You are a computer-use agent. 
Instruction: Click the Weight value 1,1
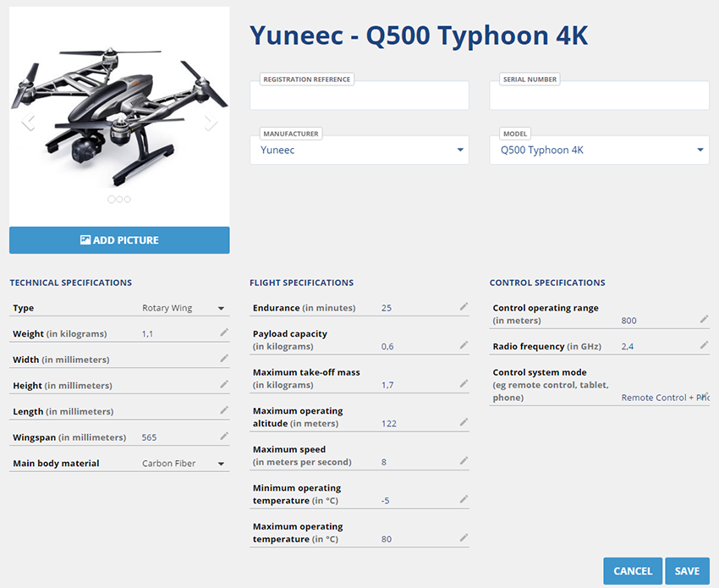click(147, 334)
